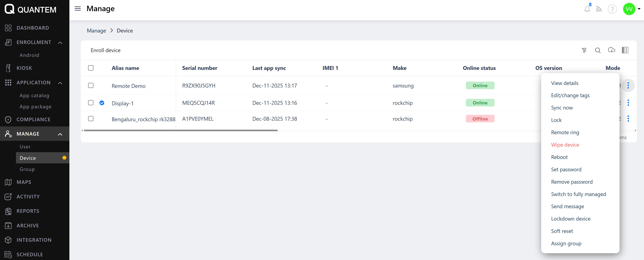
Task: Click the notifications bell icon
Action: click(x=587, y=9)
